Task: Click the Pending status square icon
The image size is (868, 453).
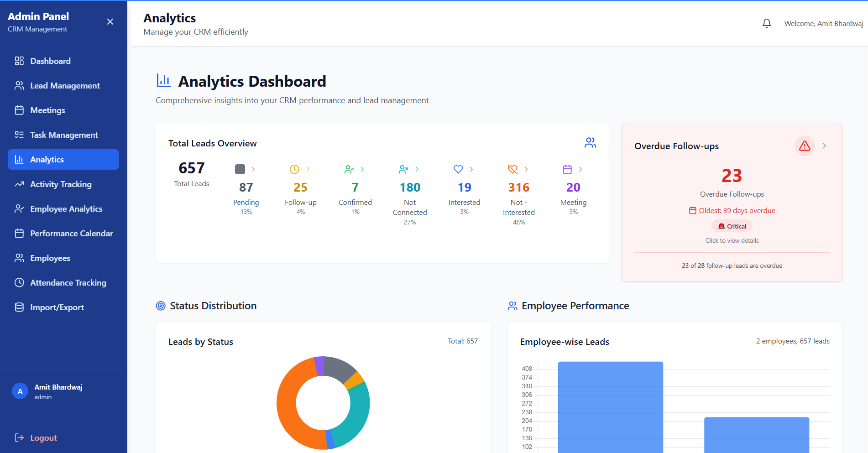Action: 240,169
